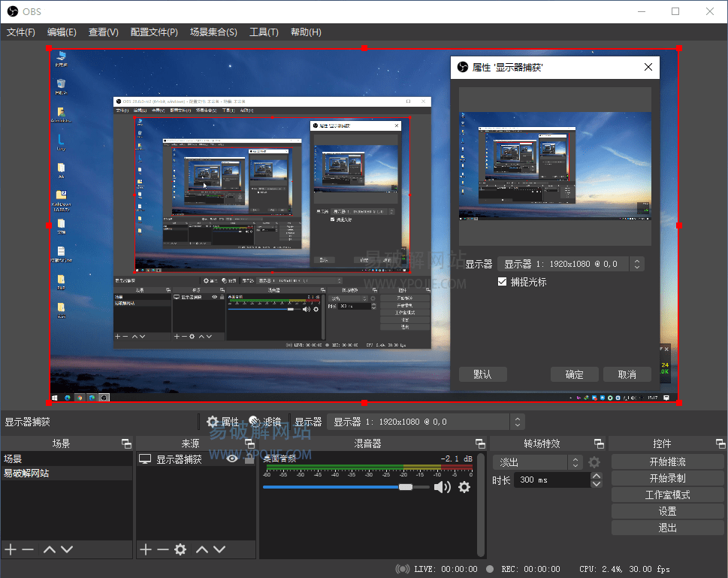
Task: Click the 桌面音频 volume slider handle
Action: coord(406,487)
